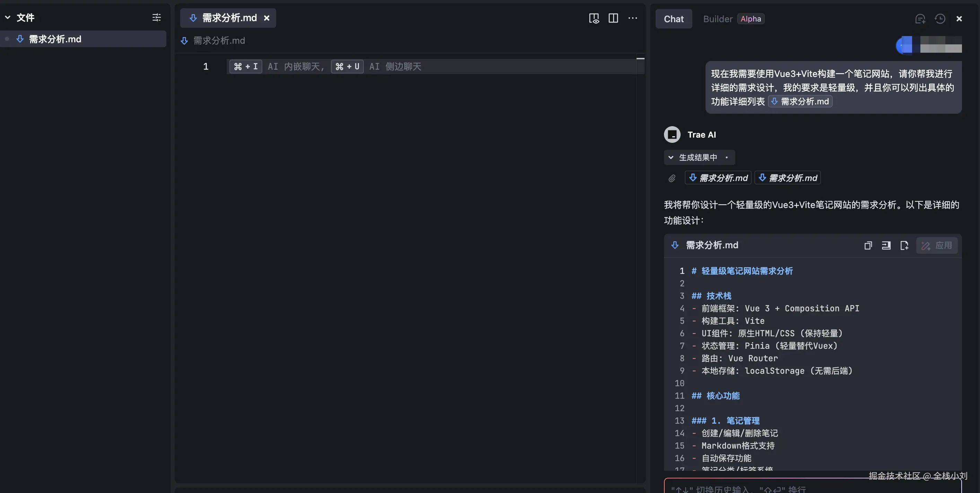Click the 应用 apply button
The width and height of the screenshot is (980, 493).
click(x=937, y=245)
